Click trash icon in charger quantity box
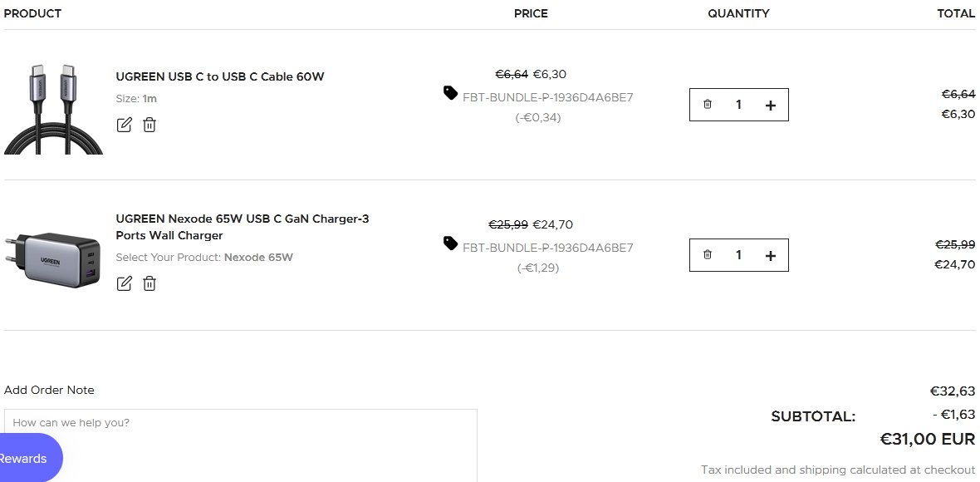This screenshot has height=482, width=980. click(x=708, y=255)
